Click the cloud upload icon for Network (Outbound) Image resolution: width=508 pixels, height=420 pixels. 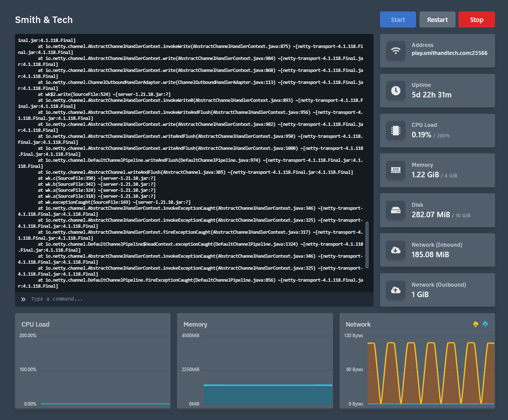point(395,290)
